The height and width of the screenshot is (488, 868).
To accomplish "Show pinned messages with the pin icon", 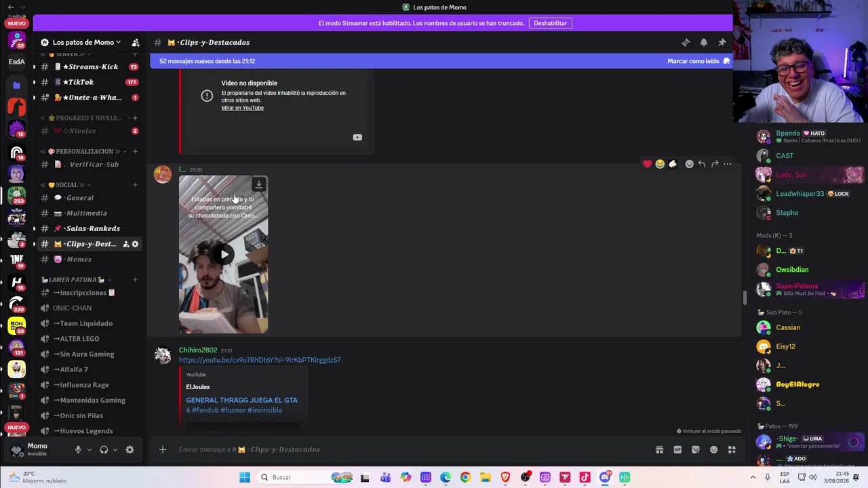I will point(722,42).
